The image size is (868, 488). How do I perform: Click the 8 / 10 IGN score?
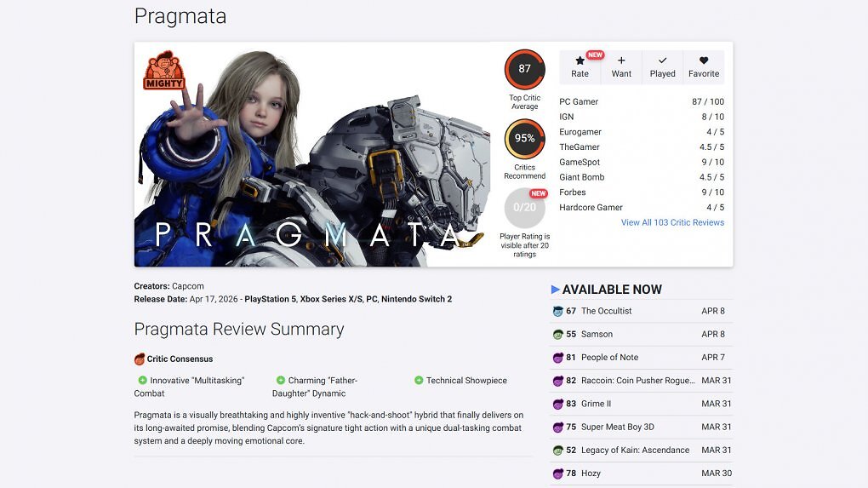[712, 117]
